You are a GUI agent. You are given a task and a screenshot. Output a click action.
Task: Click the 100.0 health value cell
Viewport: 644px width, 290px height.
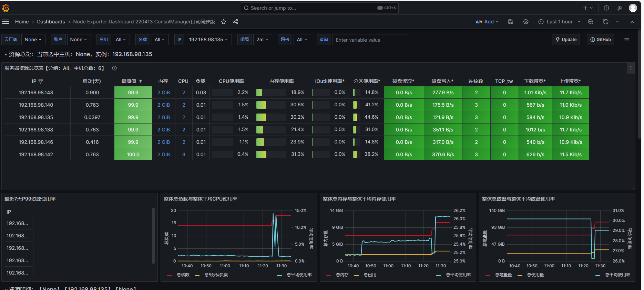(133, 154)
